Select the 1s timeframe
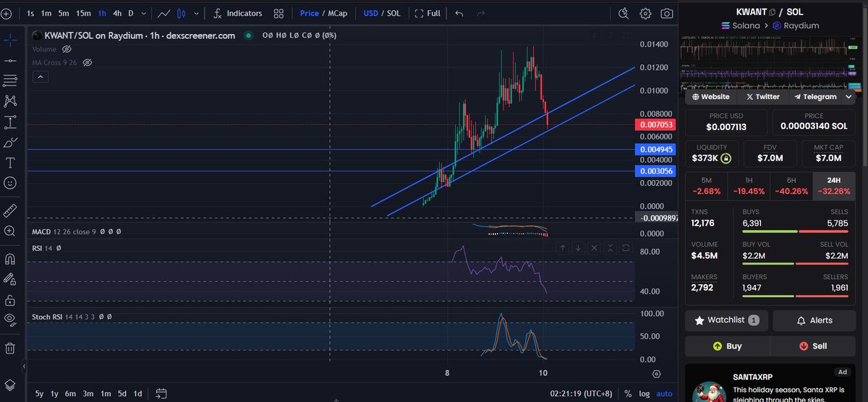 coord(30,13)
